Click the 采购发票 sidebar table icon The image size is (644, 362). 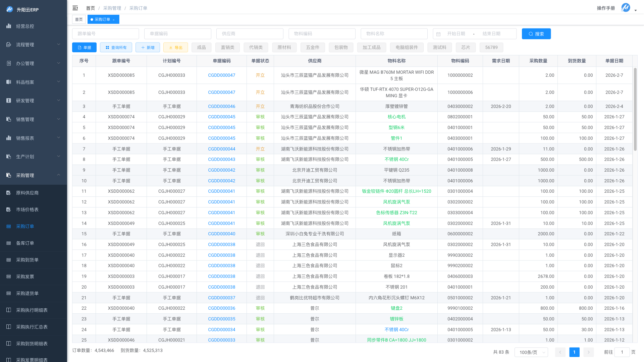point(9,277)
